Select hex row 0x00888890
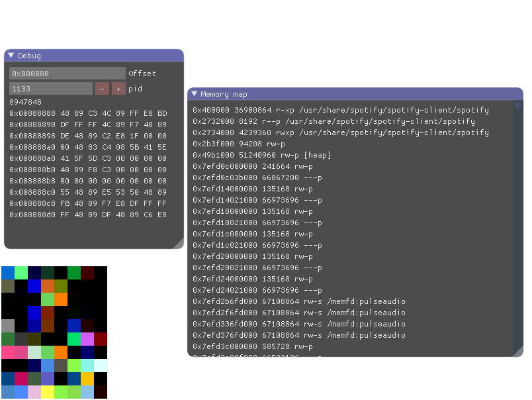Viewport: 532px width, 400px height. click(88, 125)
